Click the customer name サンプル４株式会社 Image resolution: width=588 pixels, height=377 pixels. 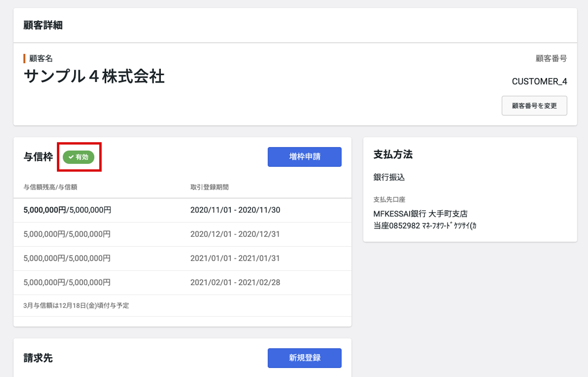tap(94, 77)
